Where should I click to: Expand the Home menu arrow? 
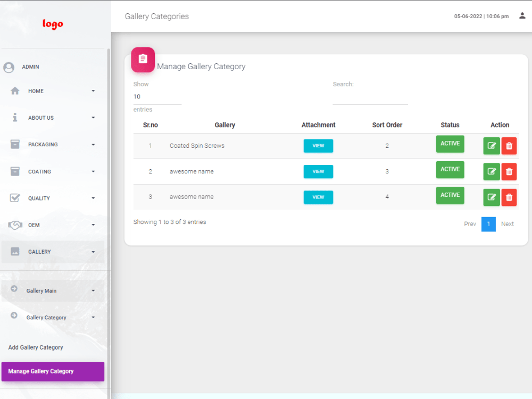pos(93,91)
